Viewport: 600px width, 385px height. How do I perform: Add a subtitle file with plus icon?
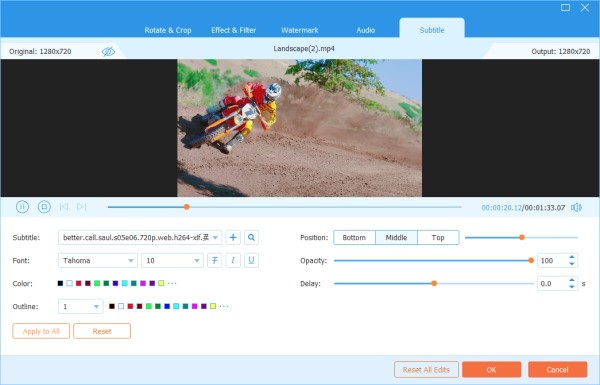click(x=233, y=238)
